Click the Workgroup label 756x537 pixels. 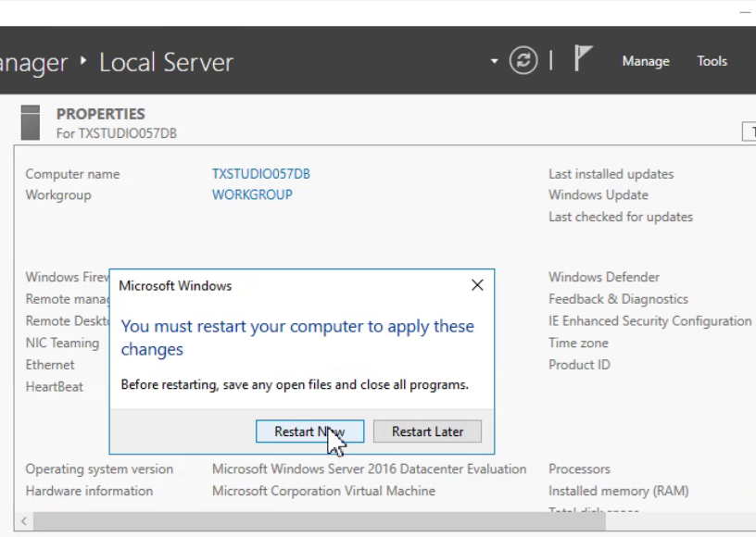(58, 195)
